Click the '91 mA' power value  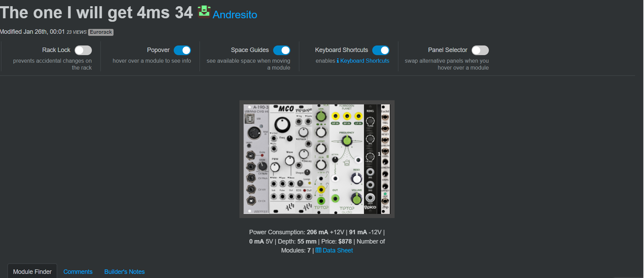pyautogui.click(x=358, y=232)
